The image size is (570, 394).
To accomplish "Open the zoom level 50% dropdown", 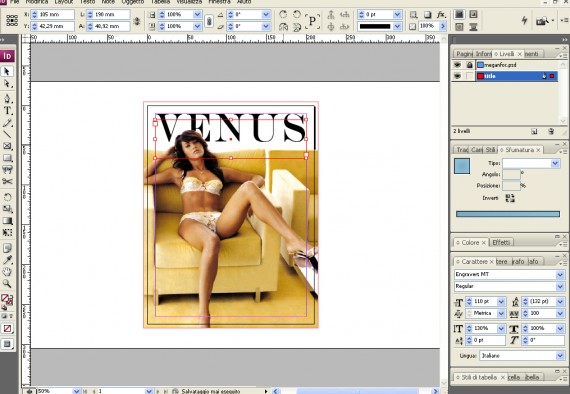I will [76, 391].
